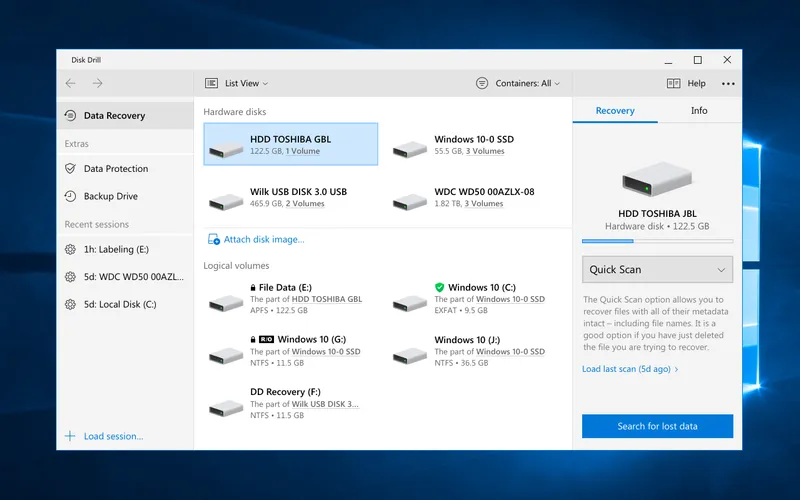Select Wilk USB DISK 3.0 USB disk name
This screenshot has width=800, height=500.
coord(298,192)
